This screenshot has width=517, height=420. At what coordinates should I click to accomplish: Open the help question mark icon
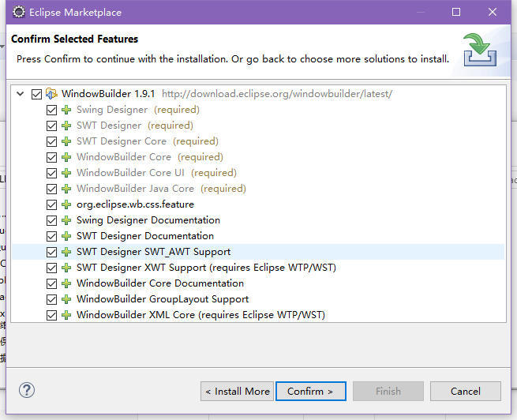point(27,390)
